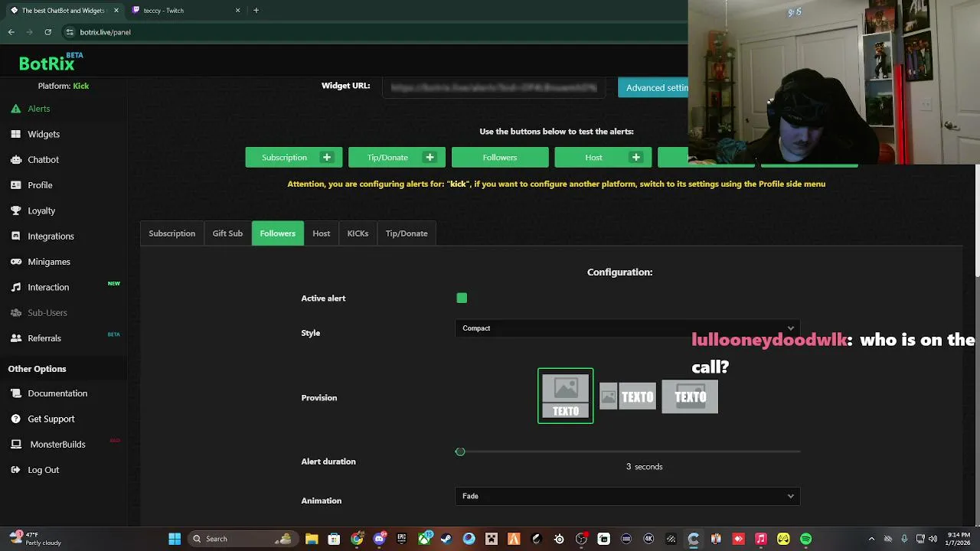Test the Followers alert button
This screenshot has width=980, height=551.
[x=500, y=157]
